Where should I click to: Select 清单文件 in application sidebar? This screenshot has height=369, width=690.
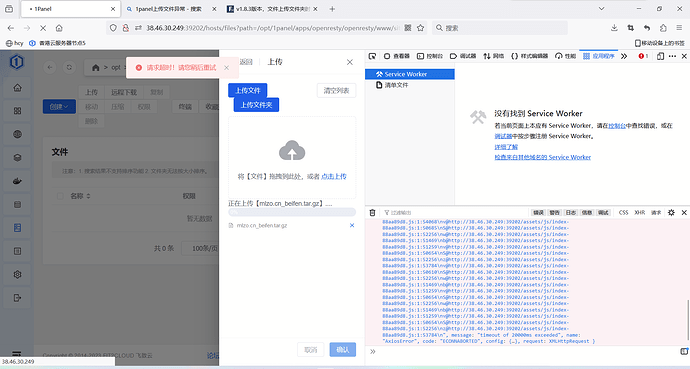pos(392,85)
